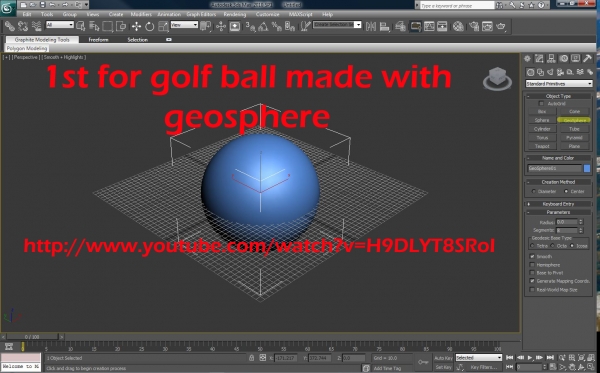
Task: Click the Selection Lock toggle icon
Action: click(251, 358)
